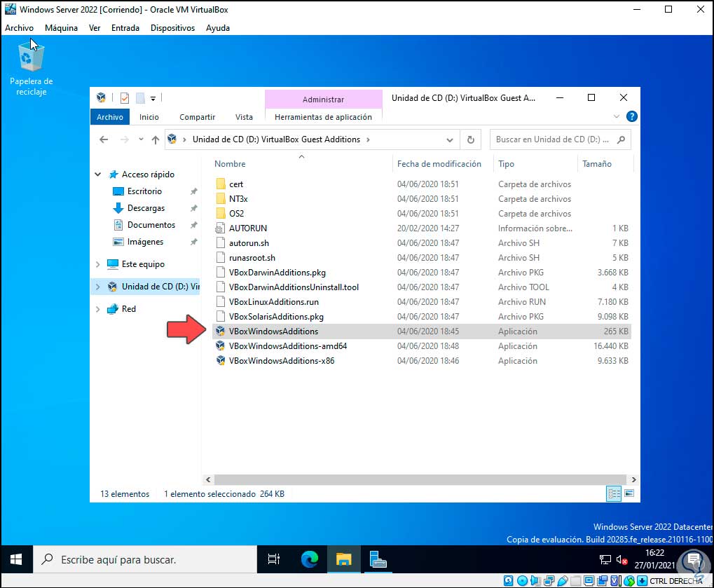Select Documentos in the navigation pane

click(x=151, y=225)
